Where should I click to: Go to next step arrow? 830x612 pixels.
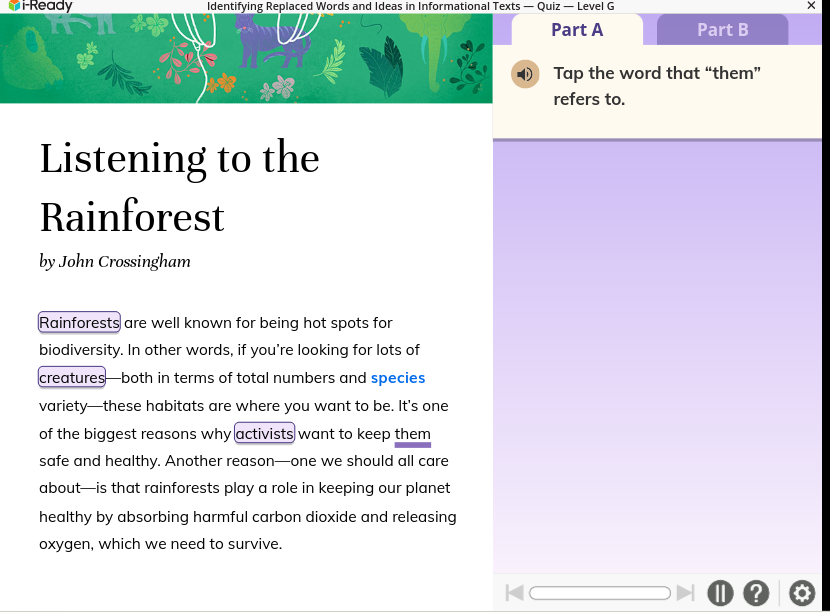(685, 593)
